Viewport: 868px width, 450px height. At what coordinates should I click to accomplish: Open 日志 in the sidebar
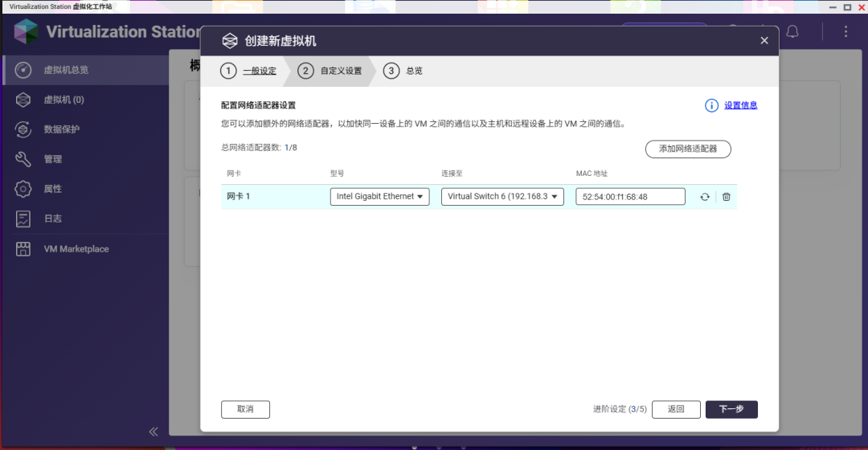86,219
